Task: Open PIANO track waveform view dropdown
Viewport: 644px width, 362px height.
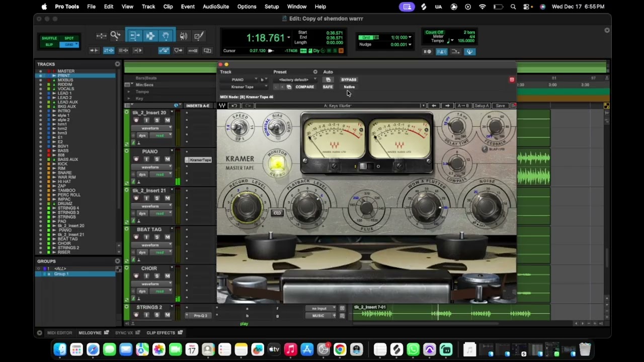Action: tap(151, 167)
